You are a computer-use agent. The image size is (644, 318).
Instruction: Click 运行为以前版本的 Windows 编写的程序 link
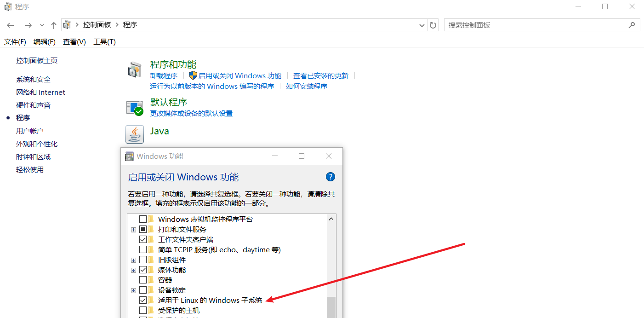(x=212, y=87)
